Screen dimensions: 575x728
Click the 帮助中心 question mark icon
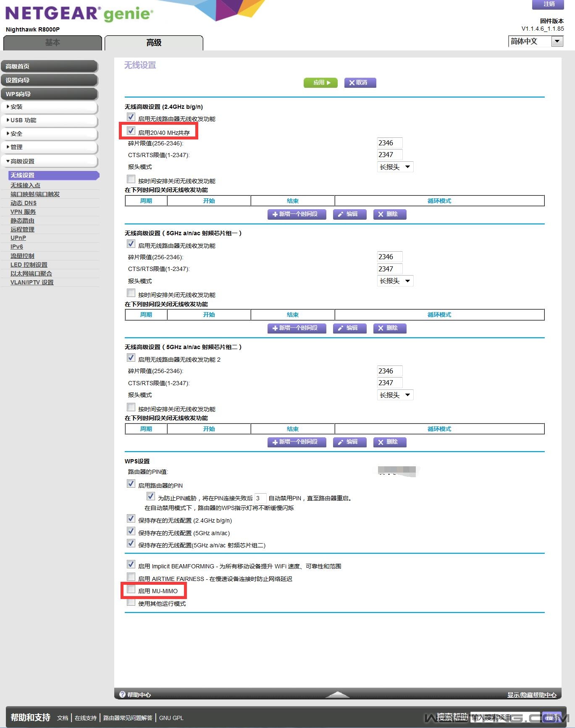point(123,694)
